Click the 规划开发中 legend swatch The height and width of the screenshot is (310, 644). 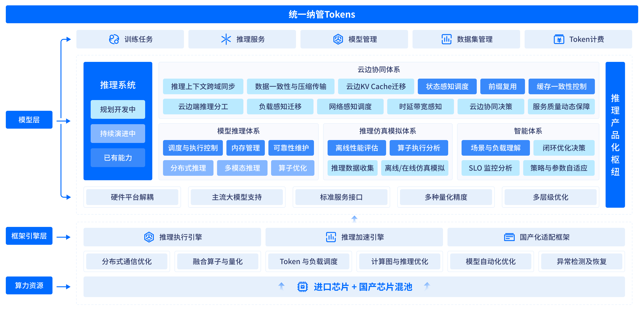point(118,109)
